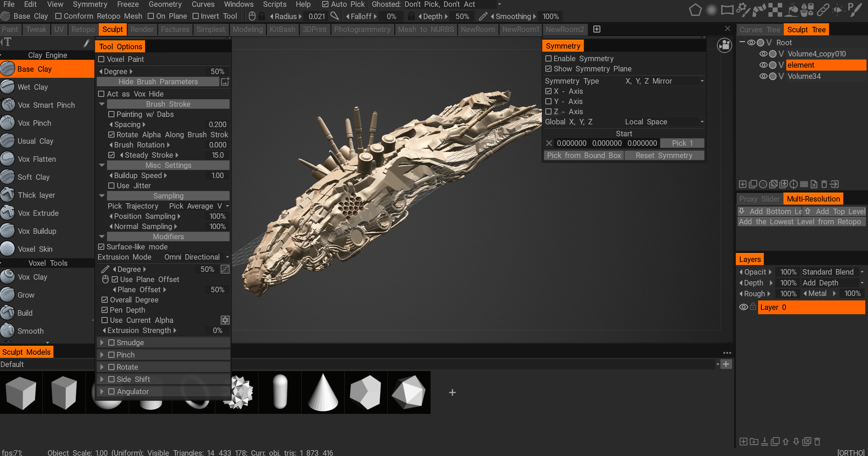Click the add folder icon in Layers toolbar

(754, 441)
